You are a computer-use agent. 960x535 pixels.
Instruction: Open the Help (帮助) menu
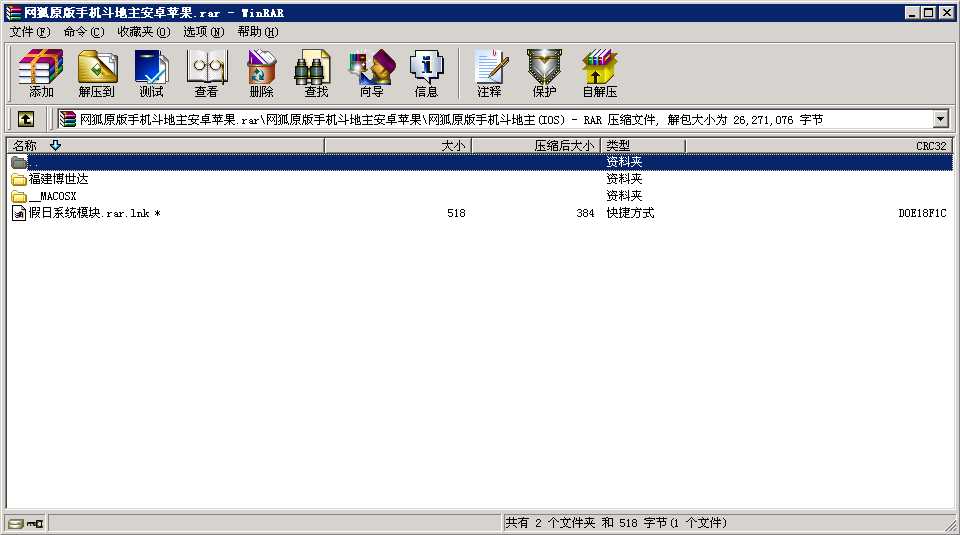click(x=258, y=32)
